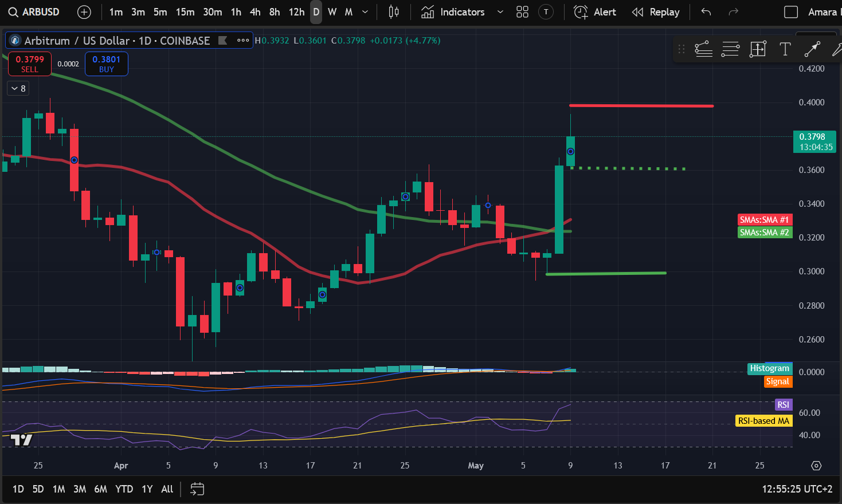Select the 3M date range tab

click(80, 489)
